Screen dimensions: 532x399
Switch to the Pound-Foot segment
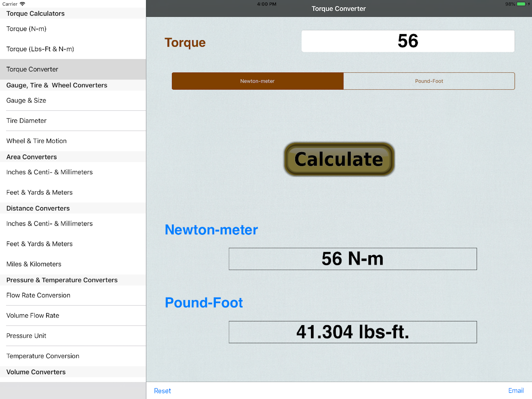429,81
